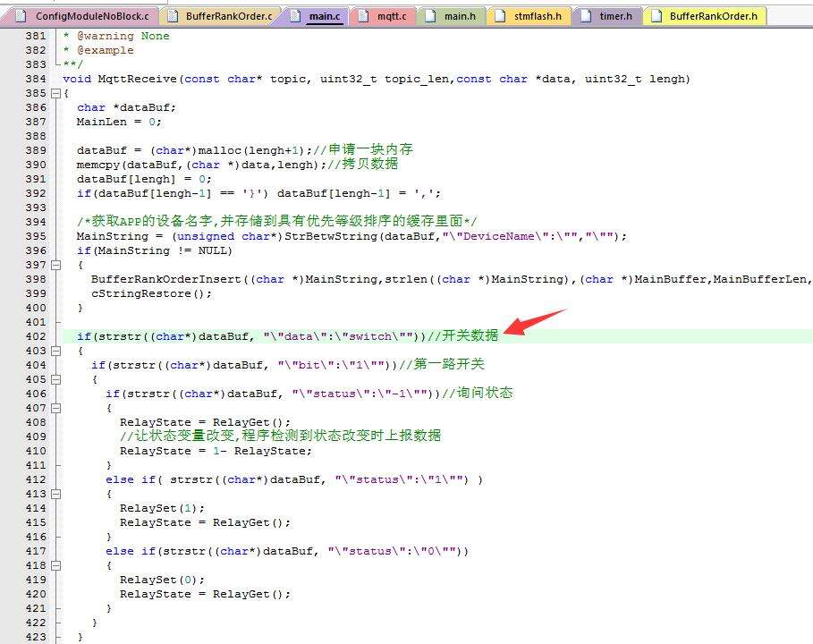Click the file icon on BufferRankOrder.c tab
This screenshot has width=813, height=644.
coord(172,16)
